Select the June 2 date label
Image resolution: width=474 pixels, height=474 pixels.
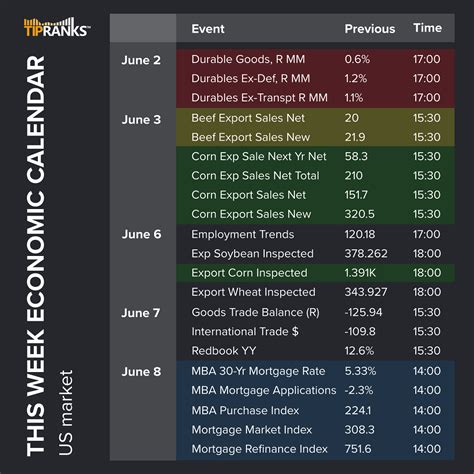point(141,60)
